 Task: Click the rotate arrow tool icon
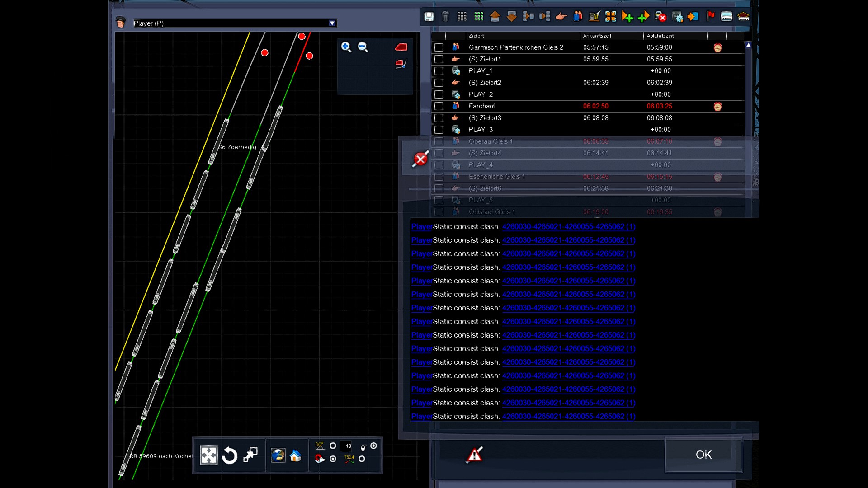coord(230,455)
